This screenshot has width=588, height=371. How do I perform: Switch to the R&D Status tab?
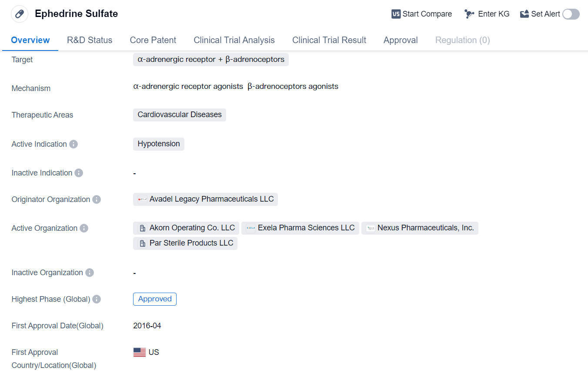click(x=90, y=40)
